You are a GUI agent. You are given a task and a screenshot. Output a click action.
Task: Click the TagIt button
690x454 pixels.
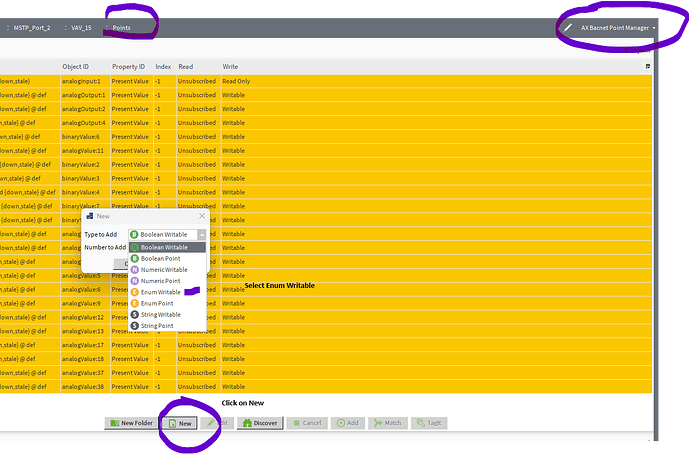pos(429,423)
